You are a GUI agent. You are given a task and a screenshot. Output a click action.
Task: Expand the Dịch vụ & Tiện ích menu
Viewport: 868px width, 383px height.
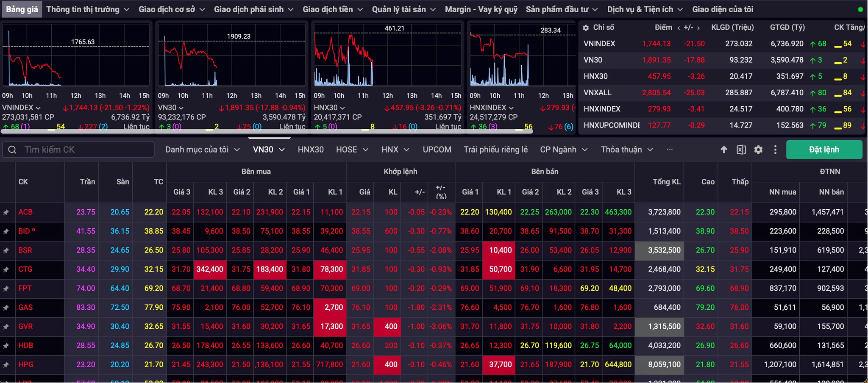click(x=645, y=9)
